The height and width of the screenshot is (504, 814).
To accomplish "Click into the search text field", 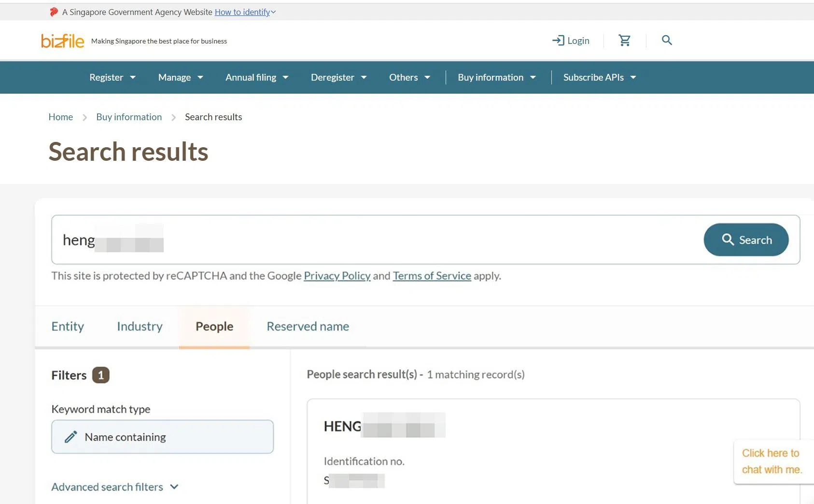I will tap(377, 240).
